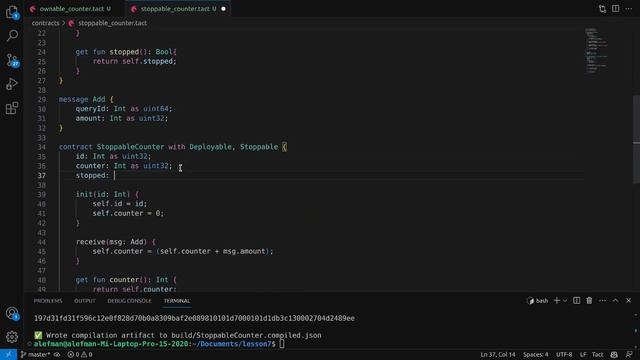
Task: Click the word StoppableCounter on line 34
Action: [x=130, y=147]
